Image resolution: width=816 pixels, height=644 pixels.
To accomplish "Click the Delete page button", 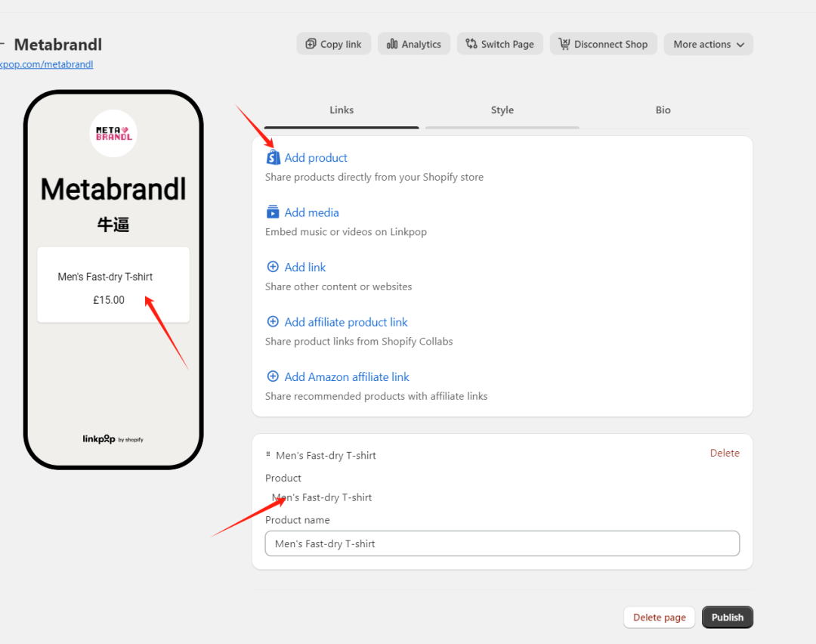I will [x=660, y=618].
